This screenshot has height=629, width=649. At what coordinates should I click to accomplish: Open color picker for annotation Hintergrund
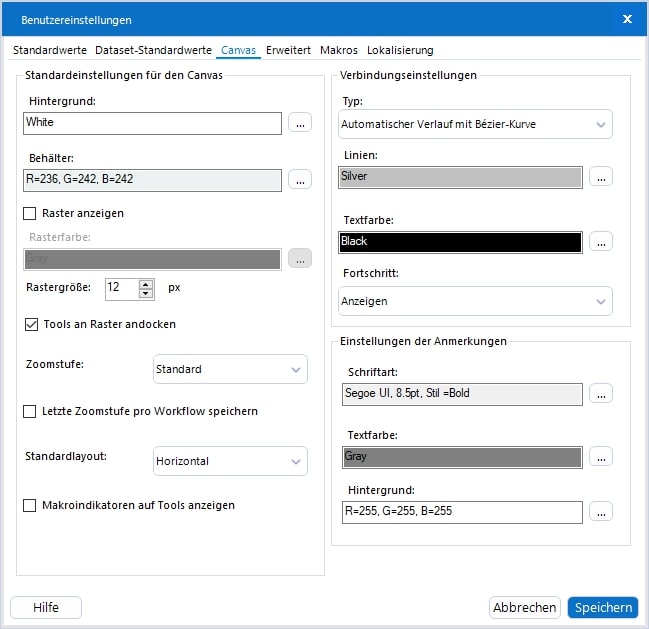[600, 512]
